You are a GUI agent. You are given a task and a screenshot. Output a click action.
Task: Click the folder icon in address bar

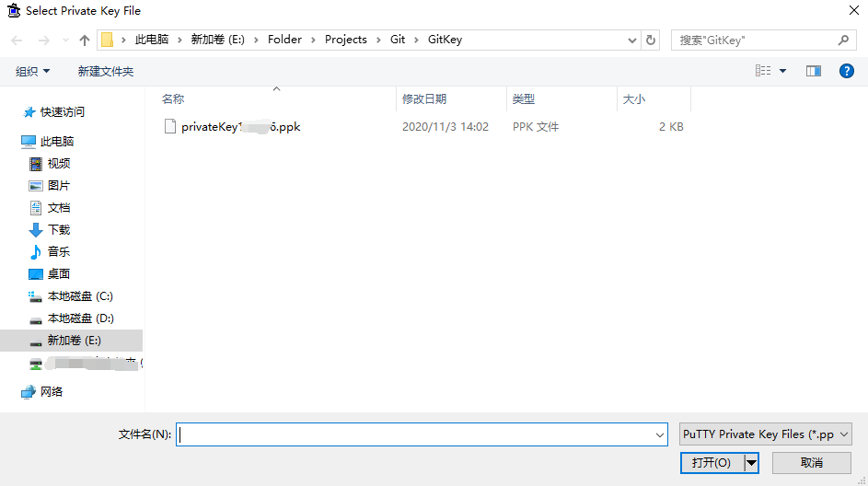click(x=108, y=40)
